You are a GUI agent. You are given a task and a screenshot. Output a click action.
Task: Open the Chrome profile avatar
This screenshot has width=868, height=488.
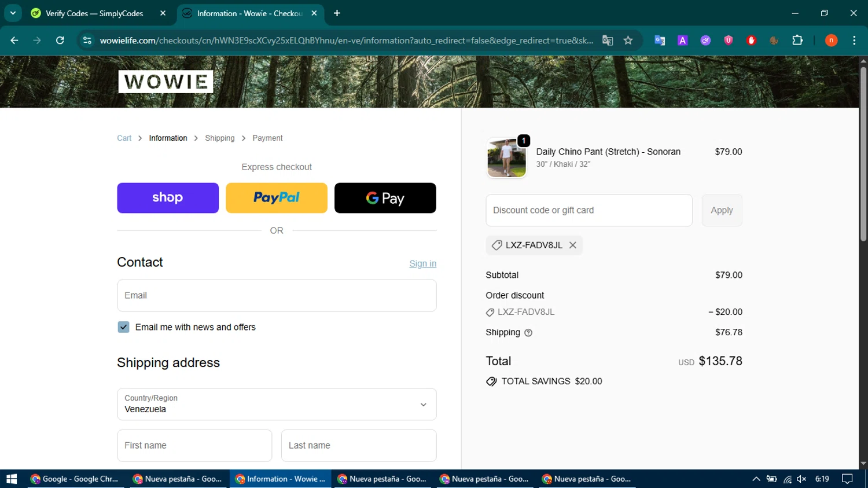click(832, 41)
